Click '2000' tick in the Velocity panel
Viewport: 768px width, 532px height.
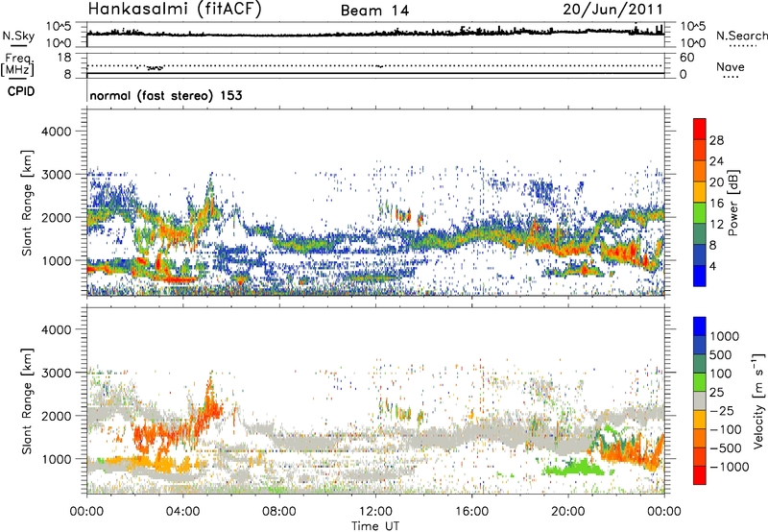point(56,416)
